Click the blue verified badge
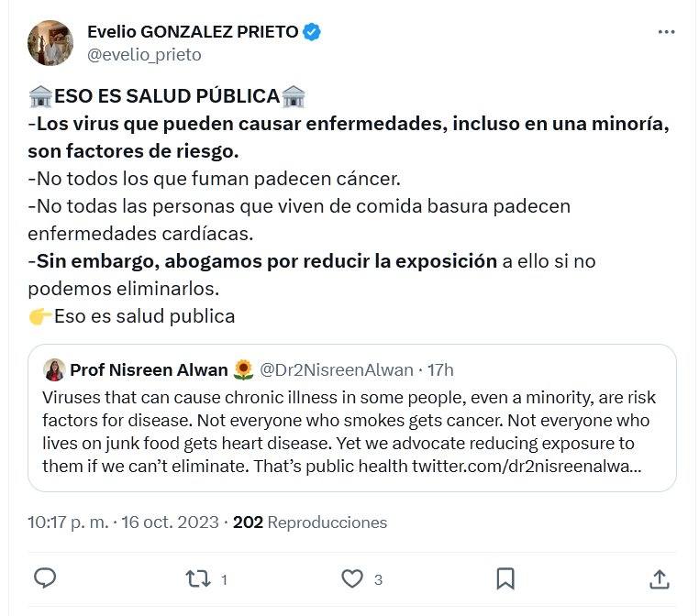This screenshot has width=699, height=616. tap(312, 32)
